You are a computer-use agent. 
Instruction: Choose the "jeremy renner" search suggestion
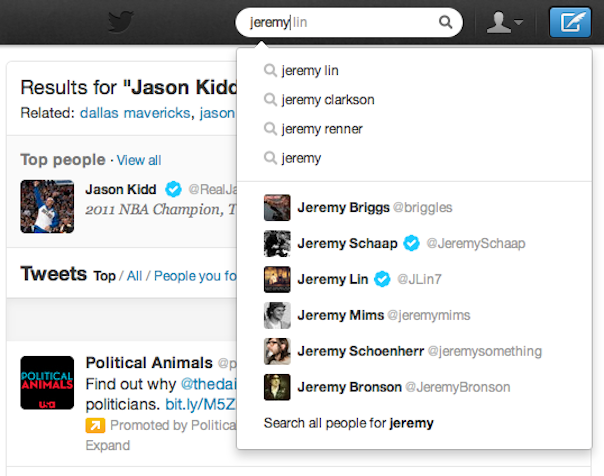[322, 129]
